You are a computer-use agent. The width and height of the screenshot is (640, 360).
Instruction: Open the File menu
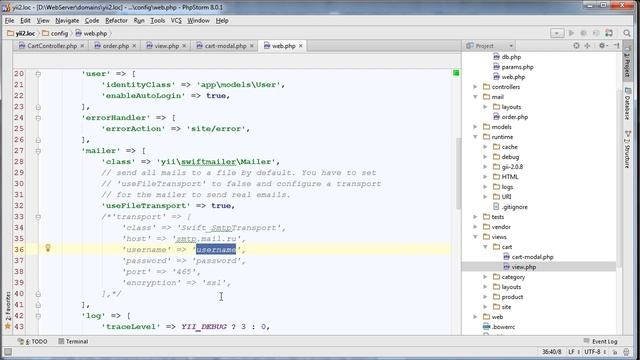coord(9,20)
